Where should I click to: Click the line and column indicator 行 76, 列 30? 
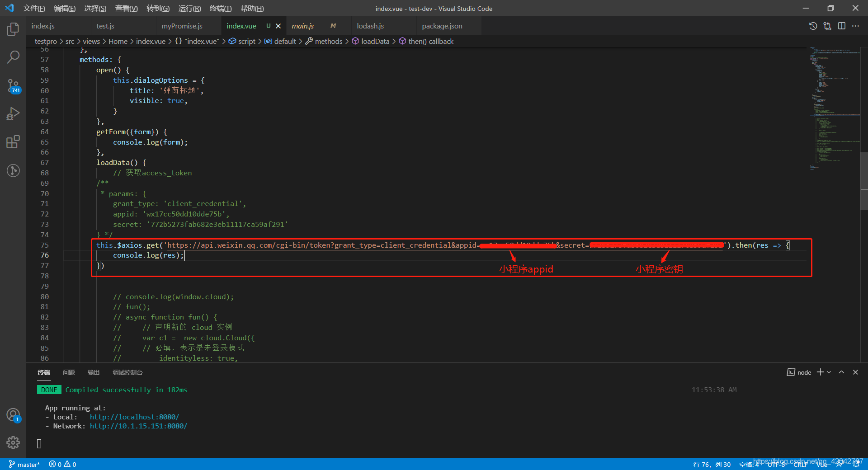click(x=712, y=465)
